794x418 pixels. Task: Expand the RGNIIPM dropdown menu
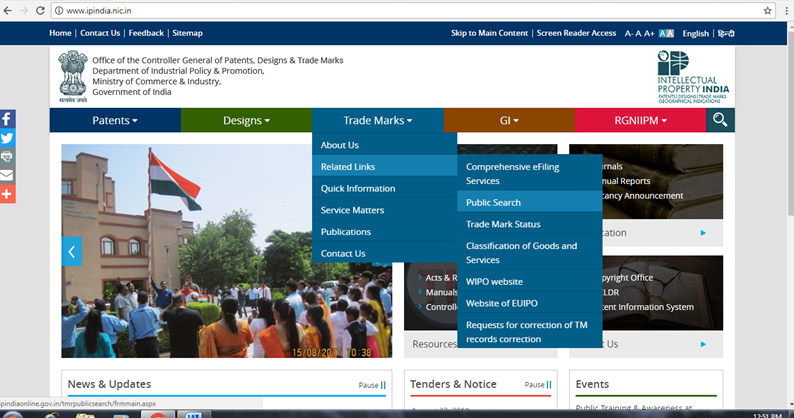(x=641, y=120)
